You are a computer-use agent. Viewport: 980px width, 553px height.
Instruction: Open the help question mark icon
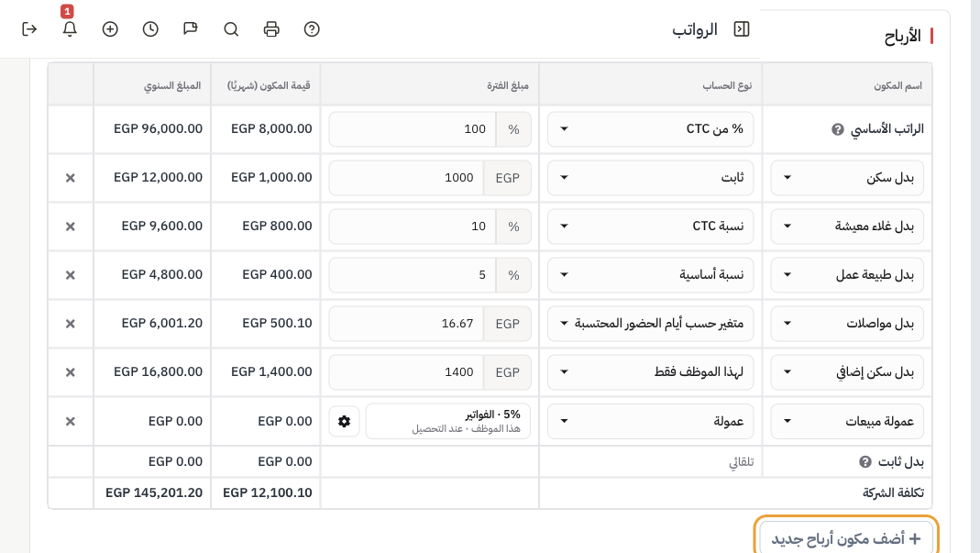312,29
